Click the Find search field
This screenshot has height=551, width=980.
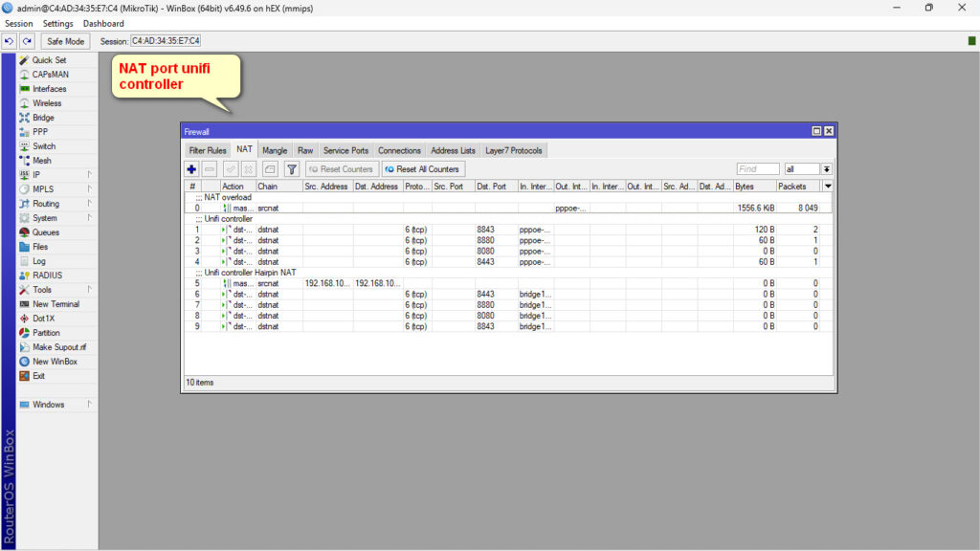click(x=757, y=169)
